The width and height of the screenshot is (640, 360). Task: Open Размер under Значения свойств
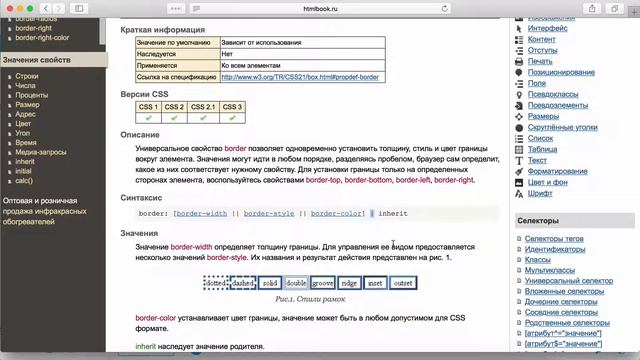point(27,104)
